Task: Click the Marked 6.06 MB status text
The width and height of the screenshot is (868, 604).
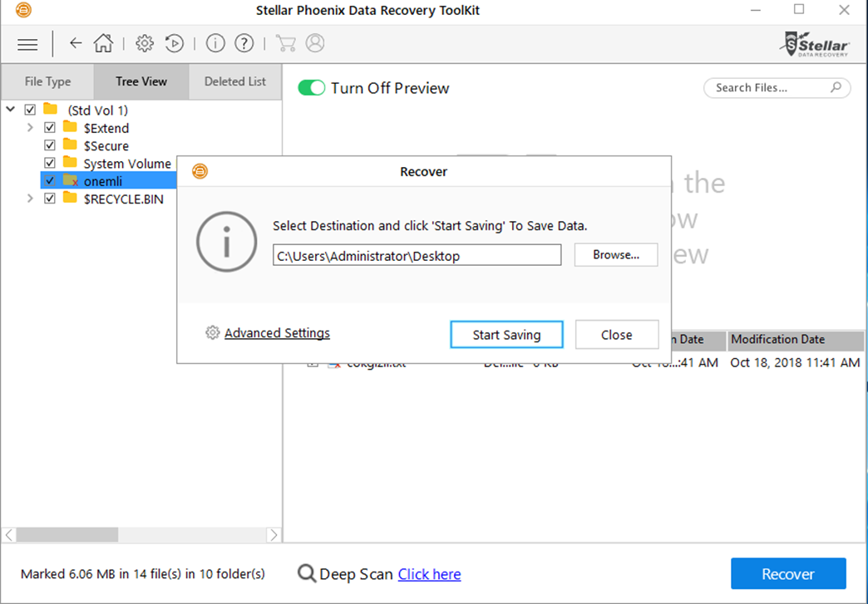Action: (x=143, y=574)
